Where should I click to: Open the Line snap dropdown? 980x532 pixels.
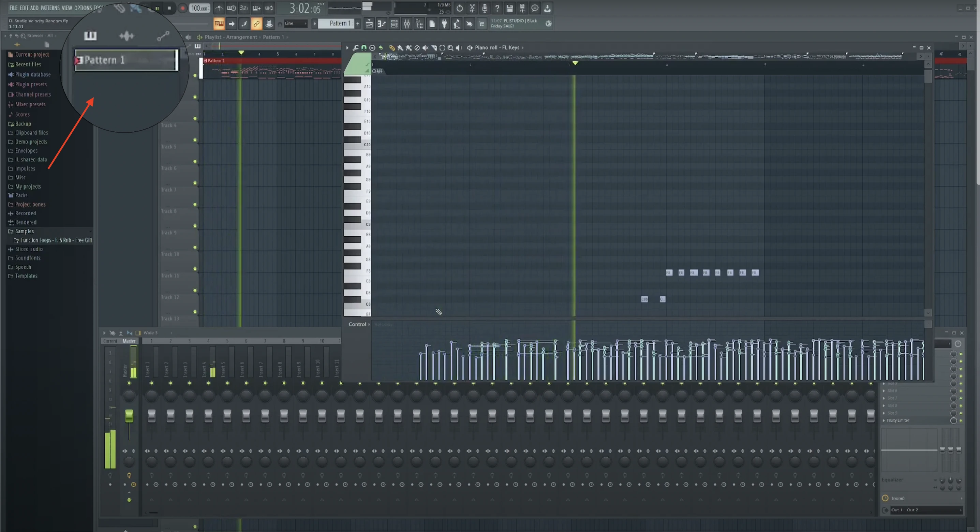pyautogui.click(x=296, y=24)
